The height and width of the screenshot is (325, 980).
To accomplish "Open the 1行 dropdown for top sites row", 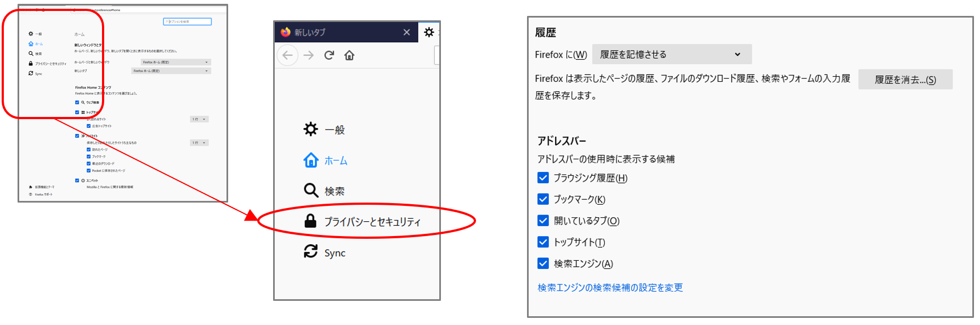I will 199,119.
